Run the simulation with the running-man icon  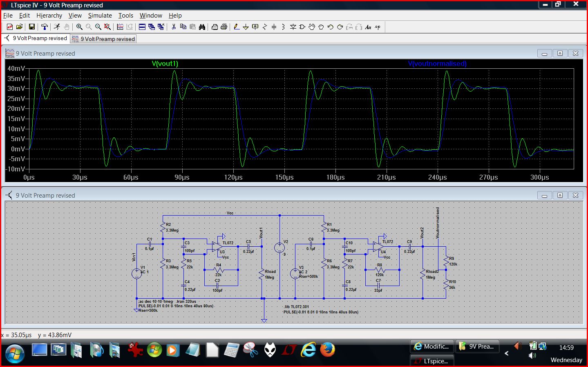(x=57, y=27)
